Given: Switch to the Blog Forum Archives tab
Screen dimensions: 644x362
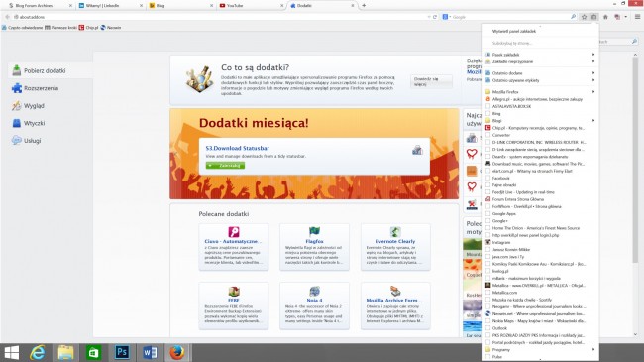Looking at the screenshot, I should [40, 6].
